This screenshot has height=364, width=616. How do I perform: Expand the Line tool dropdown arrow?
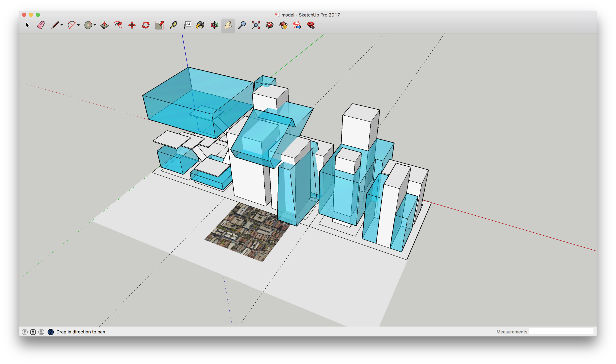(62, 25)
